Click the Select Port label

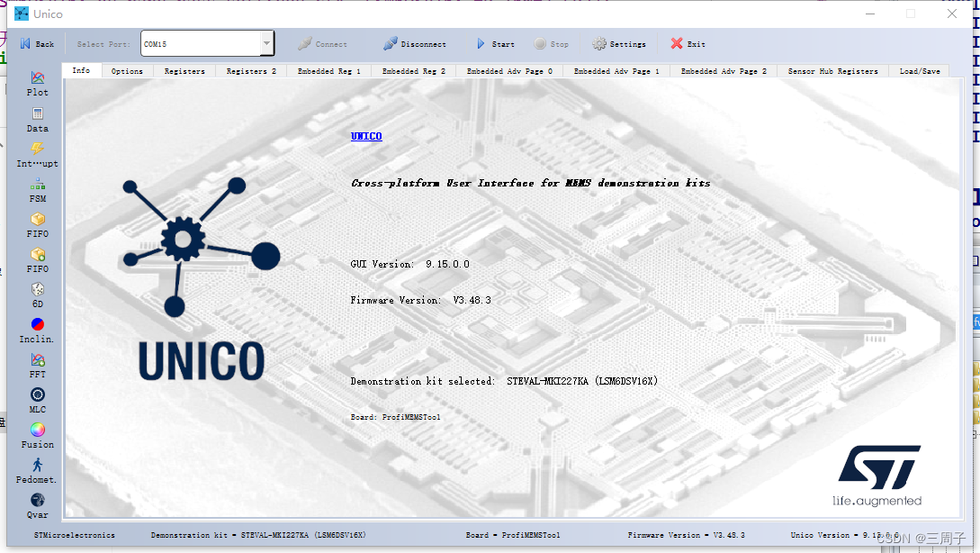tap(103, 44)
